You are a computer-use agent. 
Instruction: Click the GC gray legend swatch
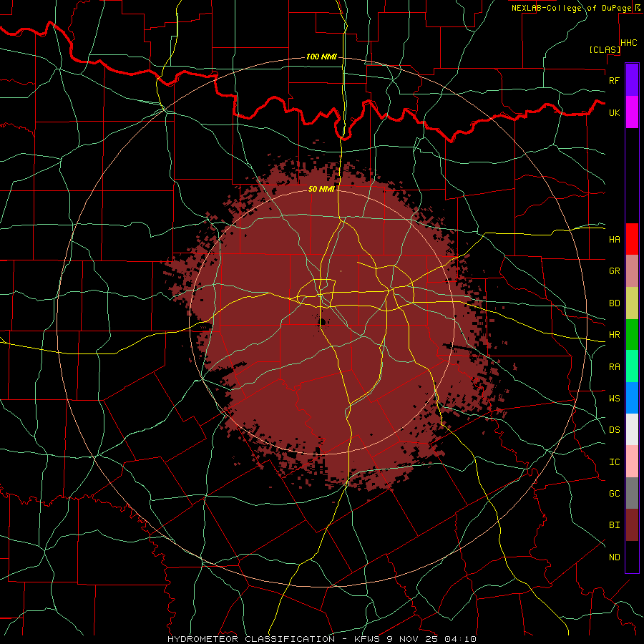(632, 493)
